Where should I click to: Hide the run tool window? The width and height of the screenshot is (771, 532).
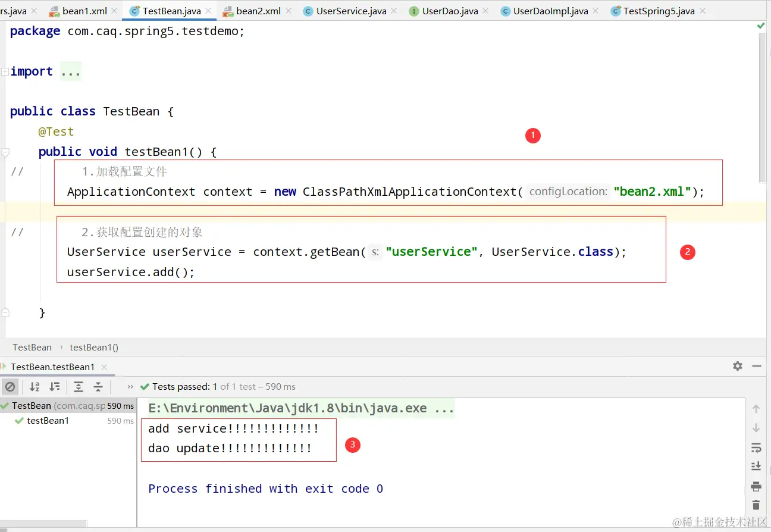pos(757,366)
